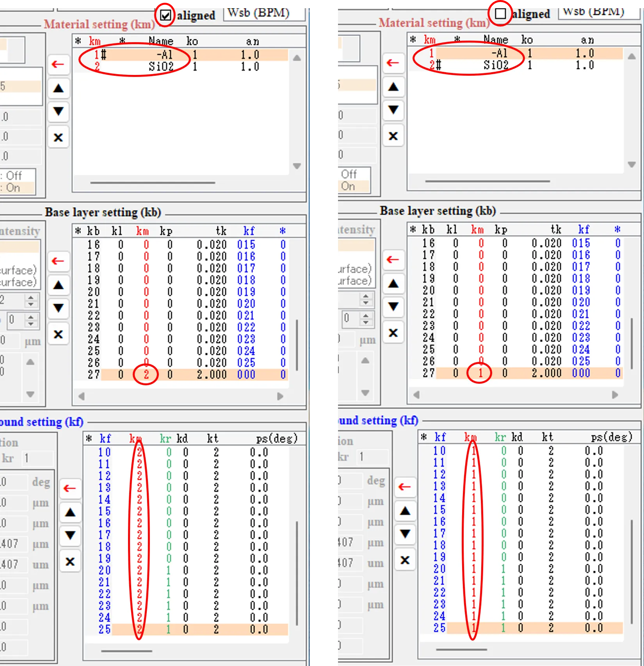644x666 pixels.
Task: Decrement the '0' spinner beside left Base layer list
Action: click(x=31, y=324)
